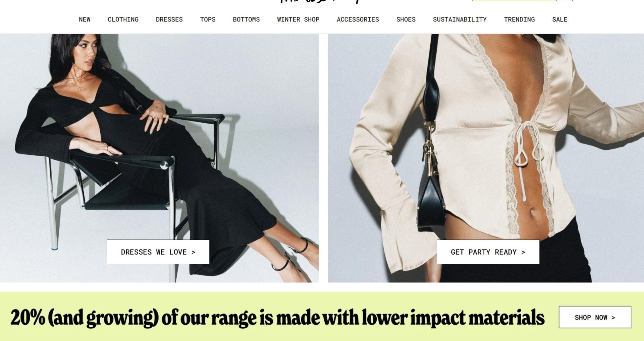Screen dimensions: 644x341
Task: View the TRENDING section
Action: tap(519, 19)
